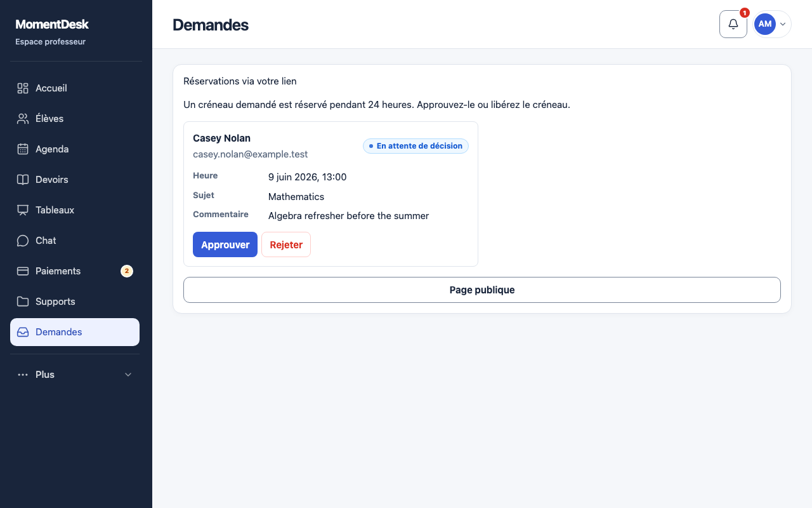The image size is (812, 508).
Task: Click the Devoirs open-book icon
Action: (x=23, y=180)
